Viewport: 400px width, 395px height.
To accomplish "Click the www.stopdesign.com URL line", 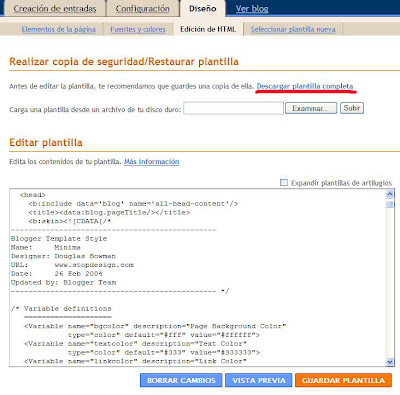I will point(72,265).
